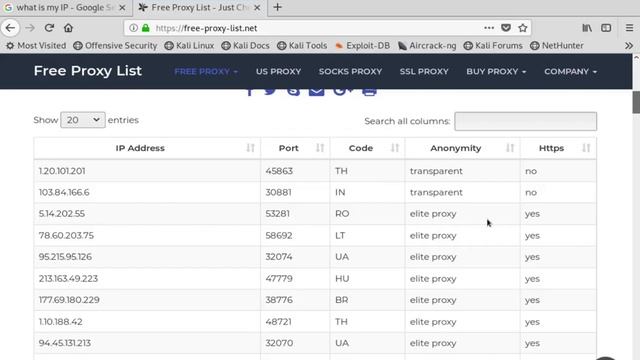Viewport: 640px width, 360px height.
Task: Click port value 58692
Action: (x=279, y=236)
